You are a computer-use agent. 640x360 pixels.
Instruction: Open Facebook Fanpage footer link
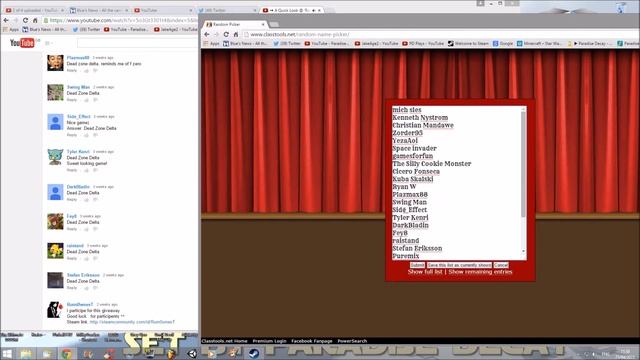[312, 341]
